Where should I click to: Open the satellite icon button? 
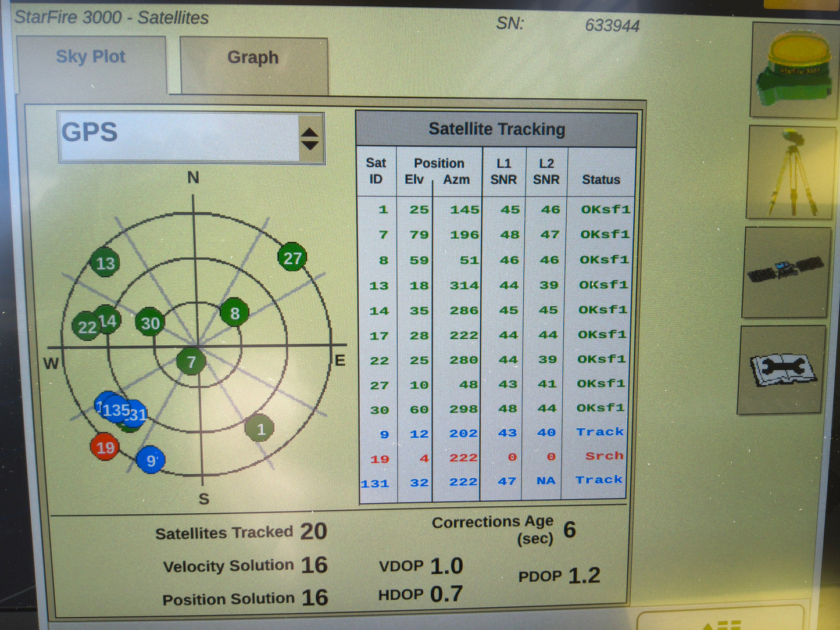coord(787,272)
